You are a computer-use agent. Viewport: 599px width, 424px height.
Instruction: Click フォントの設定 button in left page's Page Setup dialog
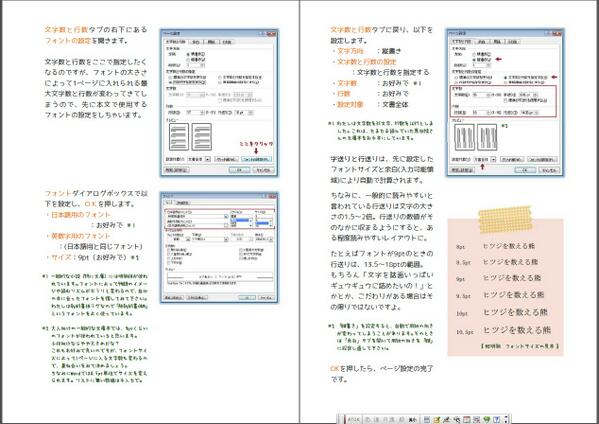pyautogui.click(x=256, y=159)
